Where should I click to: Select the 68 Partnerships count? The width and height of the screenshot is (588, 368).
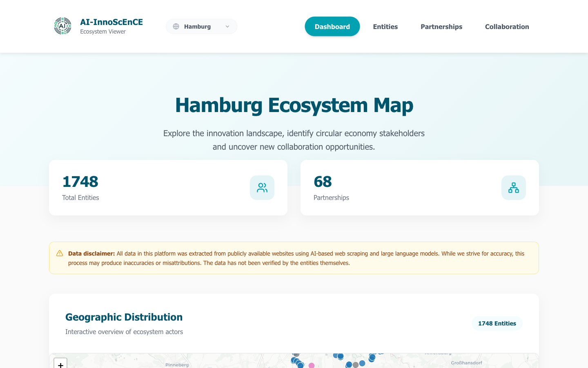[323, 182]
